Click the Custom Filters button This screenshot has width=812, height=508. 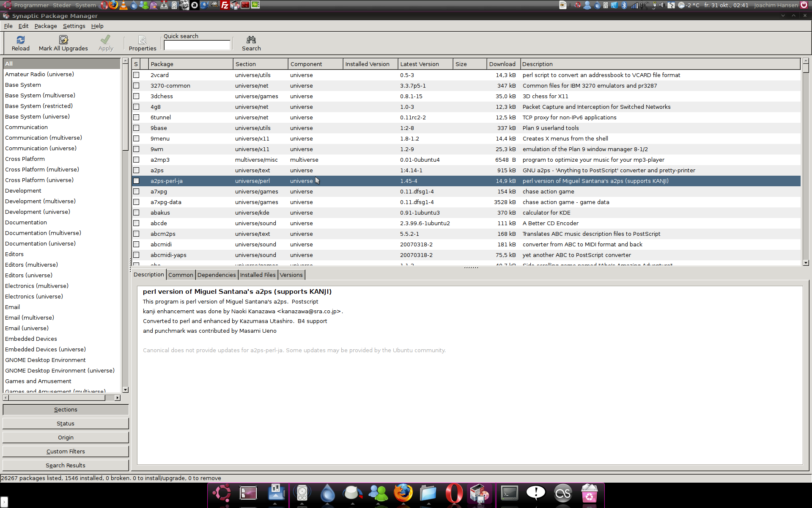(x=66, y=451)
